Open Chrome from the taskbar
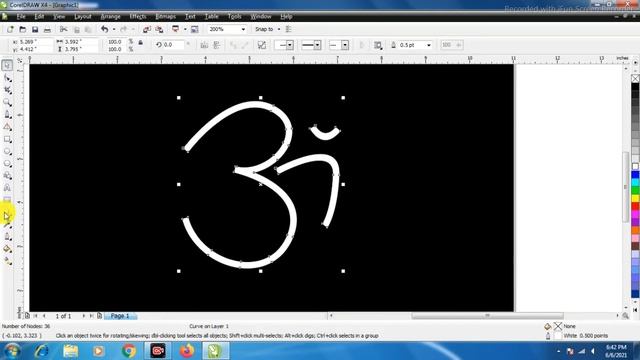Viewport: 640px width, 360px height. [x=129, y=351]
